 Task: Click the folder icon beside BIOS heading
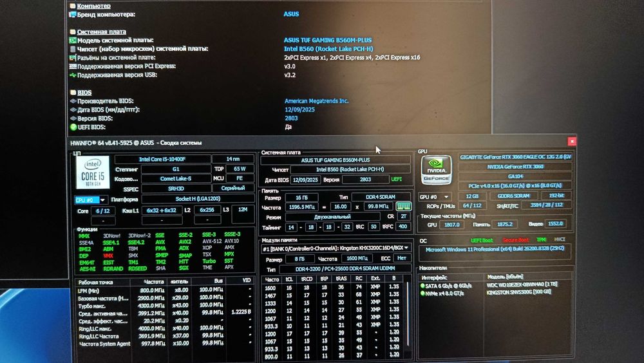pos(73,93)
